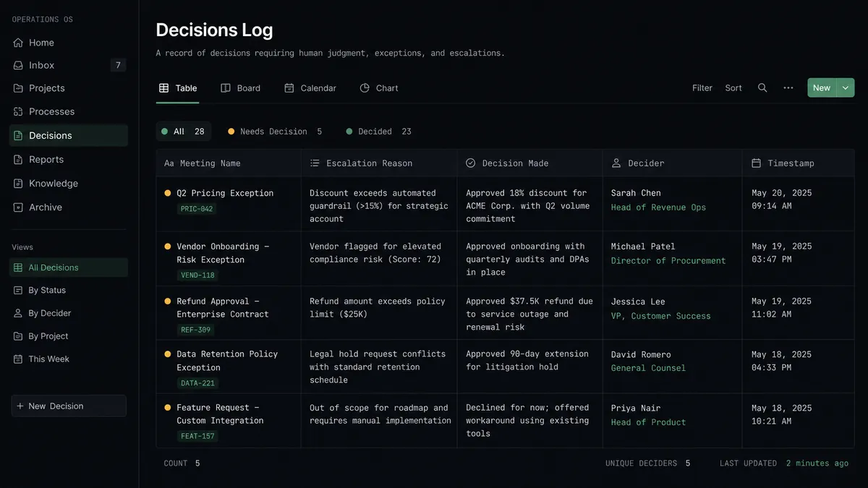Viewport: 868px width, 488px height.
Task: Click the REF-309 tag
Action: (195, 330)
